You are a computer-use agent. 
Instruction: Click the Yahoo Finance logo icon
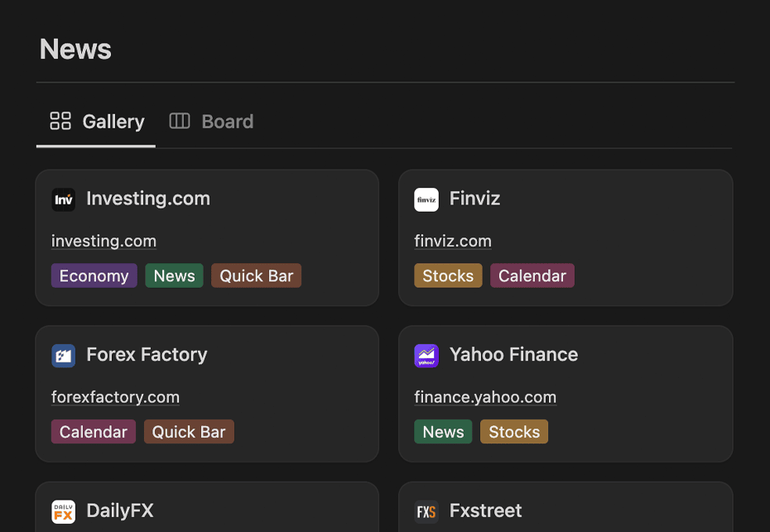[x=426, y=356]
